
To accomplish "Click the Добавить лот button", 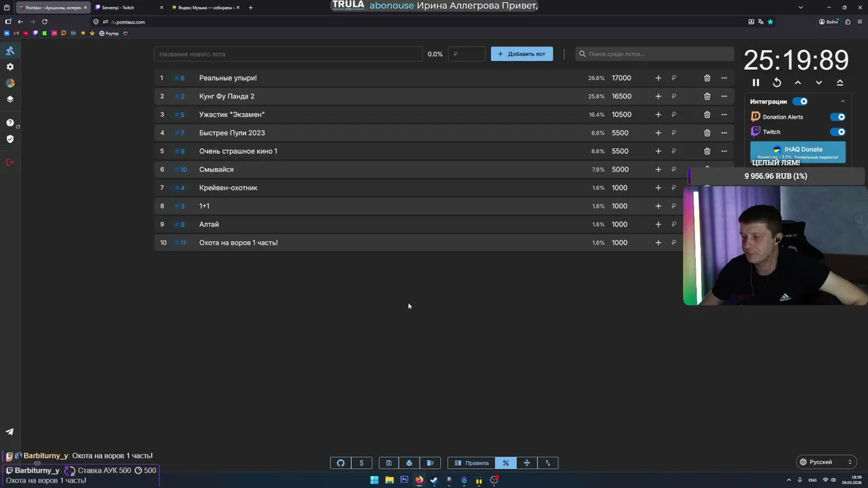I will point(521,54).
